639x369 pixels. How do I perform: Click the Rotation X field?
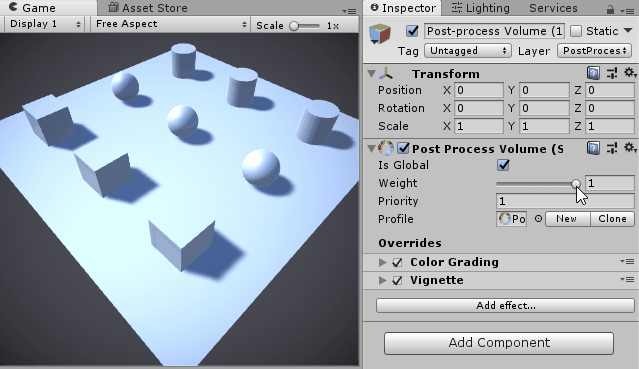[479, 108]
